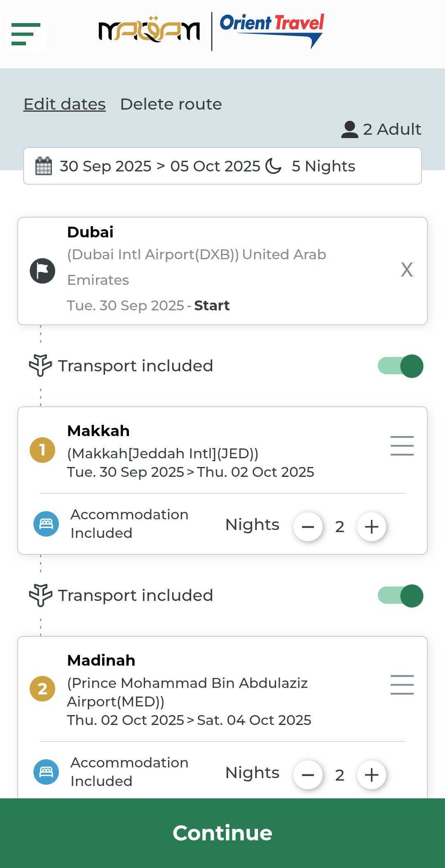Open the hamburger menu icon
The image size is (445, 868).
pyautogui.click(x=26, y=34)
